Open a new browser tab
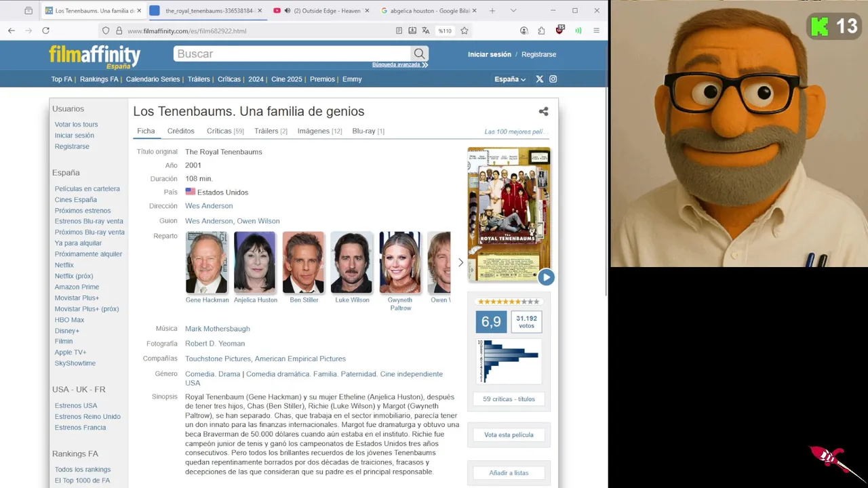Viewport: 868px width, 488px height. pos(492,11)
